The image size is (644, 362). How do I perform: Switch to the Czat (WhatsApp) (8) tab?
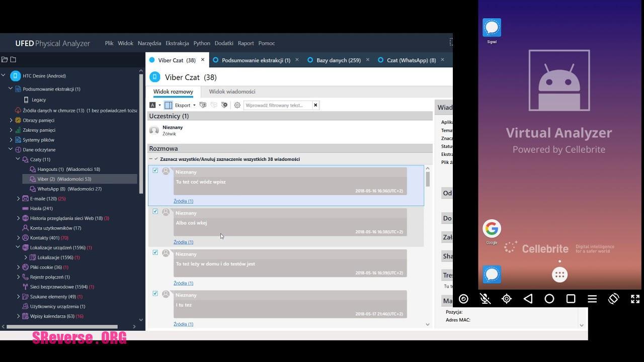pyautogui.click(x=411, y=60)
